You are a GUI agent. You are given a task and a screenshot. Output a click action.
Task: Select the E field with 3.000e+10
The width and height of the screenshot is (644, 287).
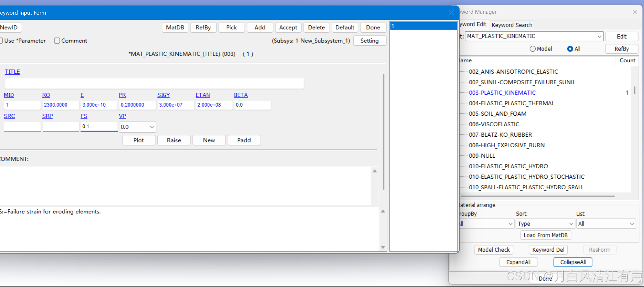click(x=99, y=105)
